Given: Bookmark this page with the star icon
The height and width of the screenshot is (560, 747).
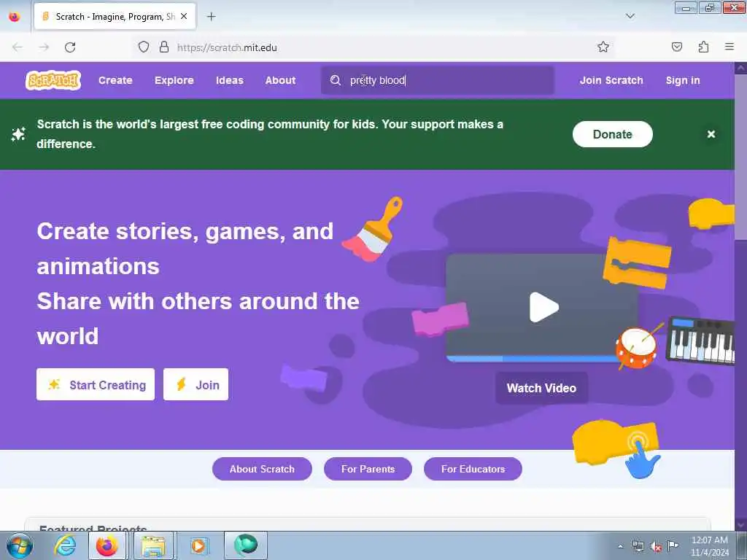Looking at the screenshot, I should [x=603, y=47].
